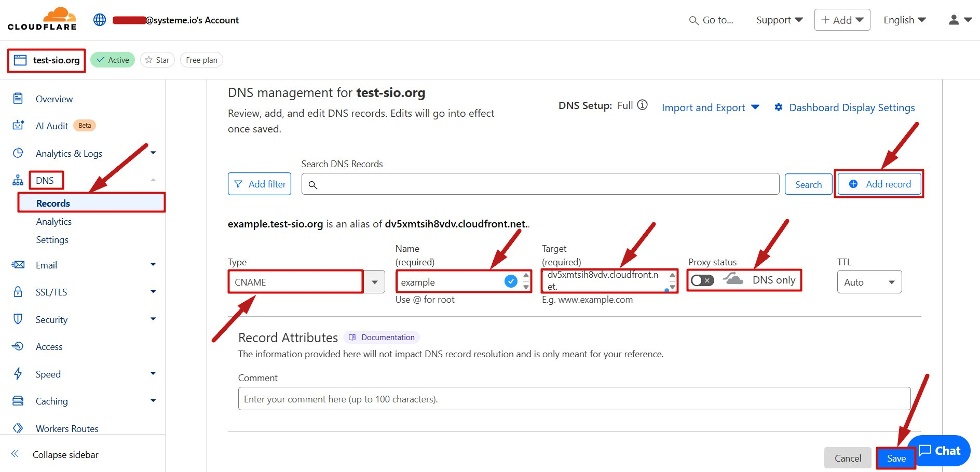
Task: Select Records under DNS
Action: click(53, 203)
